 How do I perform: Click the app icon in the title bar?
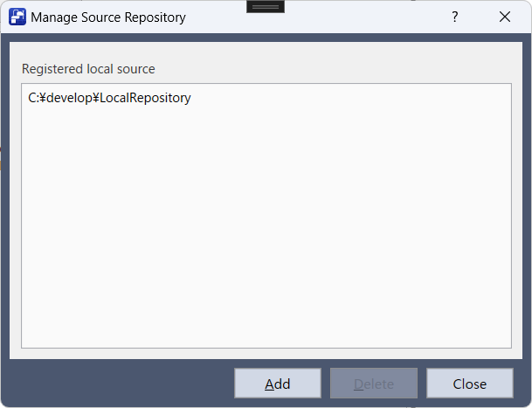tap(17, 17)
